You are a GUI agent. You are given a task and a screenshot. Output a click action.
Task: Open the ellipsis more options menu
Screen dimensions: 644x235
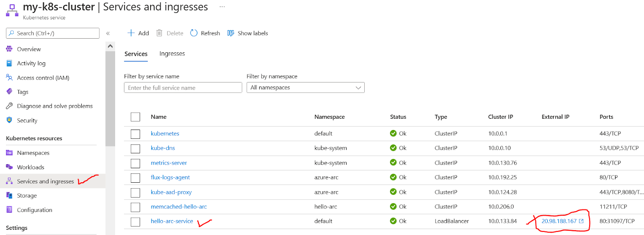click(222, 7)
